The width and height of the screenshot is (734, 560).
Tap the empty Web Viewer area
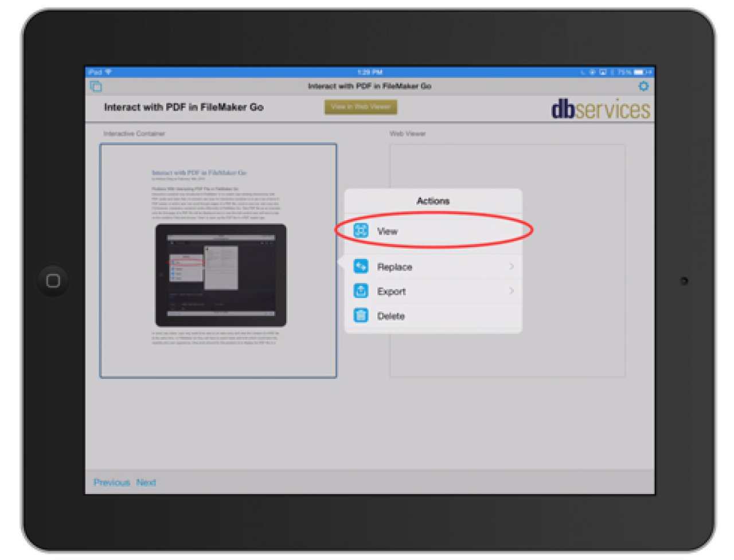[x=507, y=261]
